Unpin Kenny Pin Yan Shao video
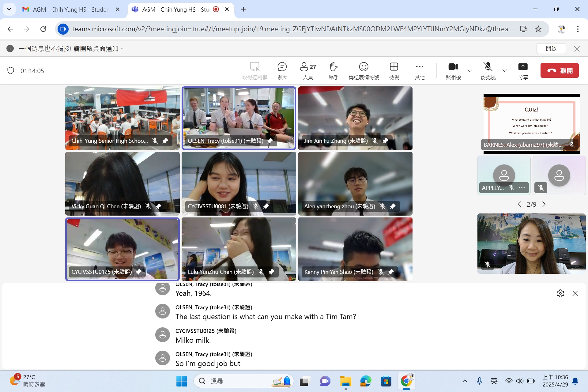The width and height of the screenshot is (588, 392). 391,272
